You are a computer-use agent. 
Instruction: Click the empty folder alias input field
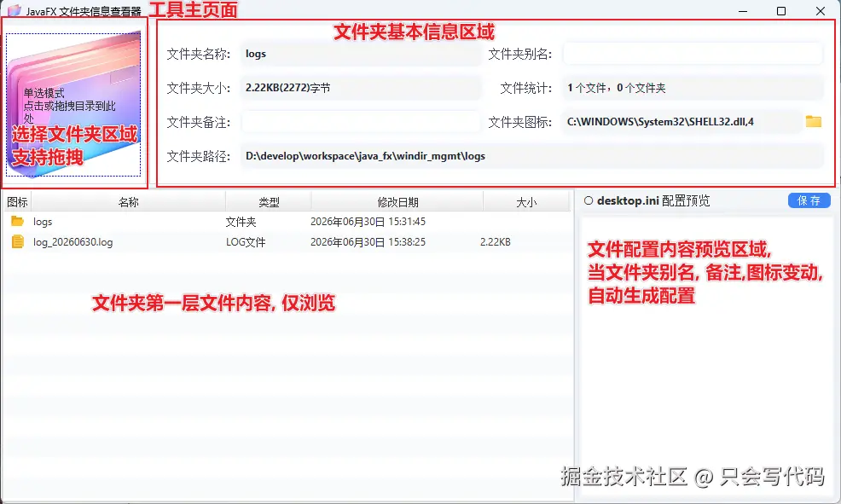(693, 54)
